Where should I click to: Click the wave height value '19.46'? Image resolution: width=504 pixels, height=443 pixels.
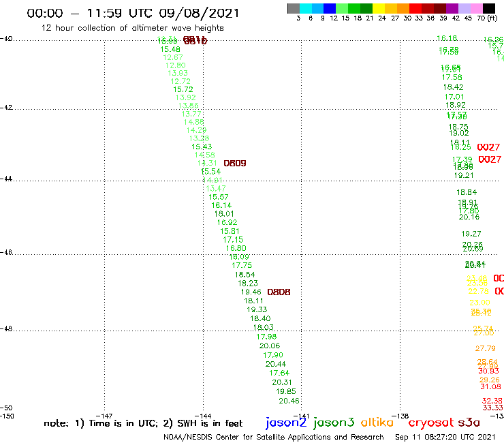point(251,292)
